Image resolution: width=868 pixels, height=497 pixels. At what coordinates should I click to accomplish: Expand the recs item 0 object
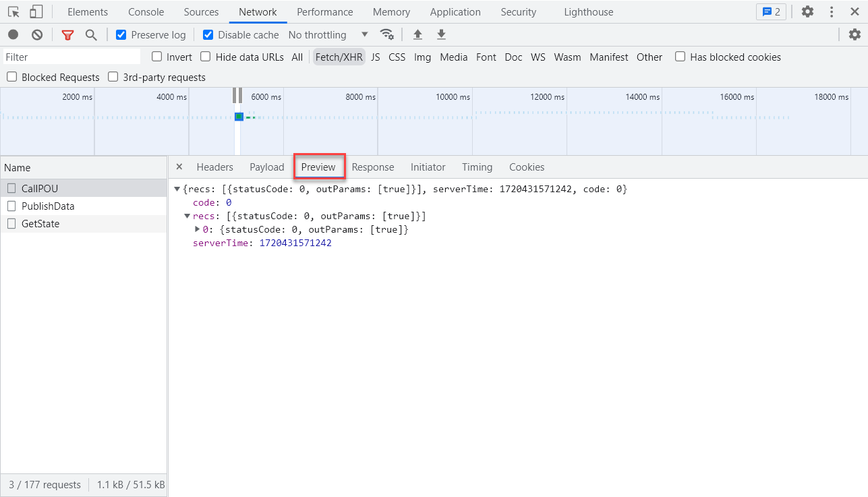pyautogui.click(x=197, y=229)
